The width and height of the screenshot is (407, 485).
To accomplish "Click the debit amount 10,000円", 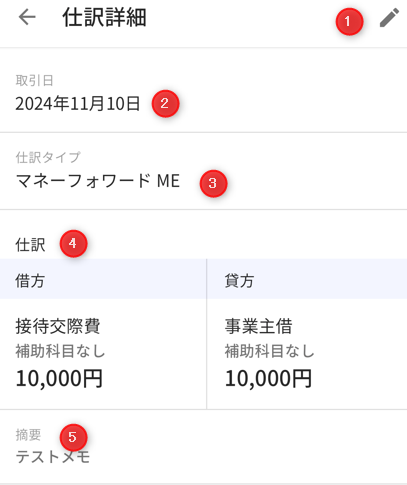I will point(59,378).
